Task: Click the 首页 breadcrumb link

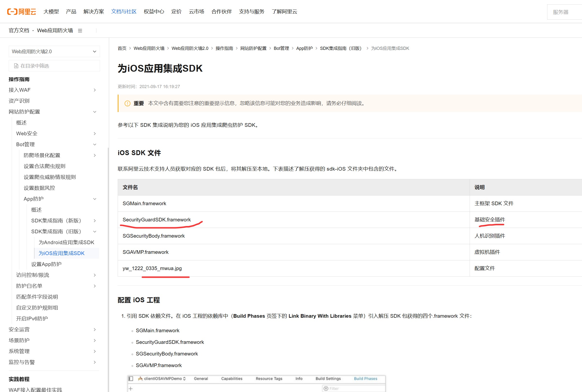Action: pyautogui.click(x=122, y=48)
